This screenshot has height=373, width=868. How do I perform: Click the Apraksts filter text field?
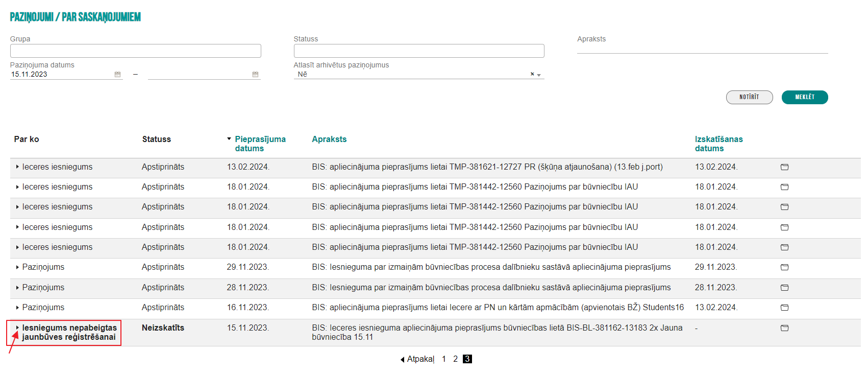tap(703, 48)
